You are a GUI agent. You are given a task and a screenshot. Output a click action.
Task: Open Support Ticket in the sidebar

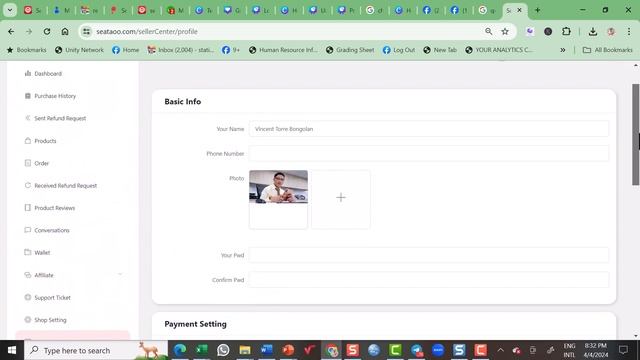pos(48,298)
